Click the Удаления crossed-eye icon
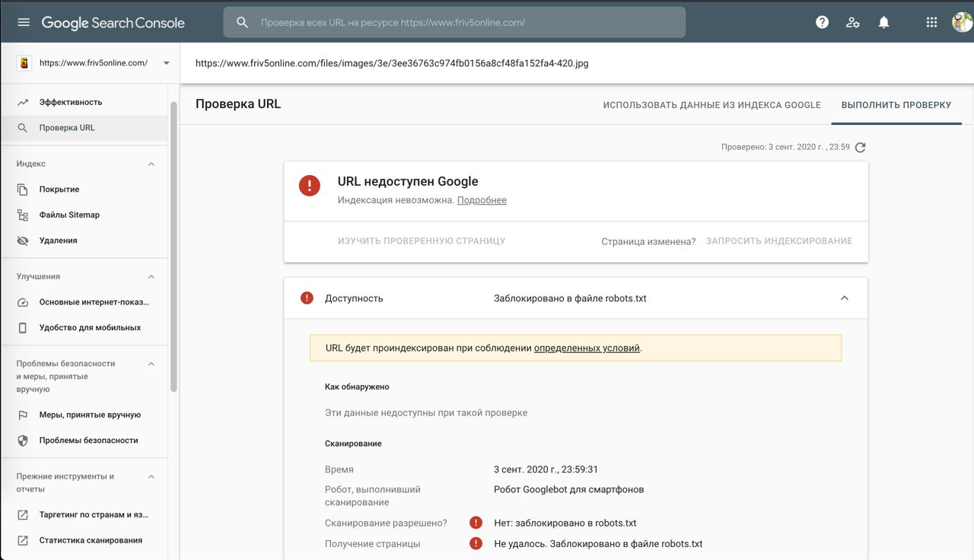 (23, 240)
